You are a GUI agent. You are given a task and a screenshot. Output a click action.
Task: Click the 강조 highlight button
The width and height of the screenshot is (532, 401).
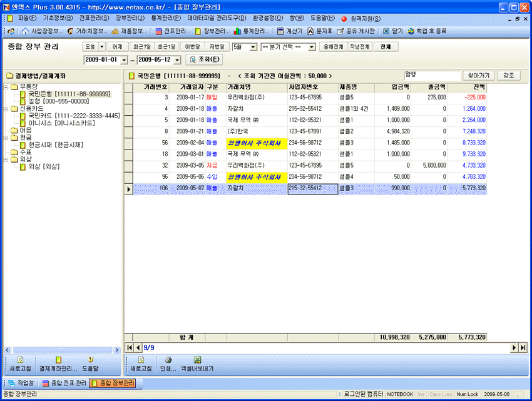[509, 76]
